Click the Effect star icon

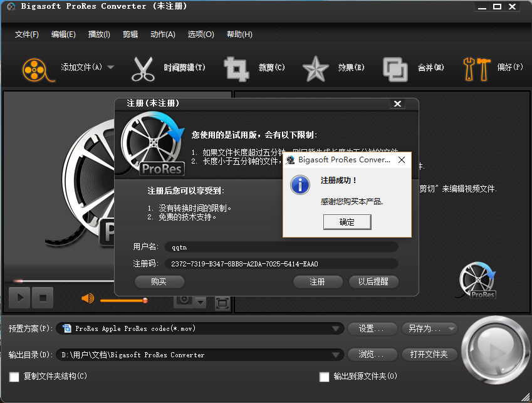tap(315, 68)
